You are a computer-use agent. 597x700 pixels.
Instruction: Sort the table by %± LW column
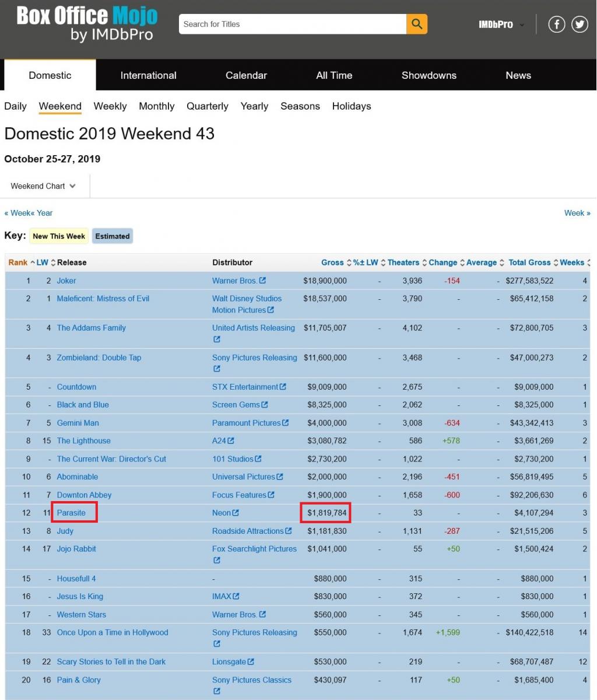click(369, 262)
